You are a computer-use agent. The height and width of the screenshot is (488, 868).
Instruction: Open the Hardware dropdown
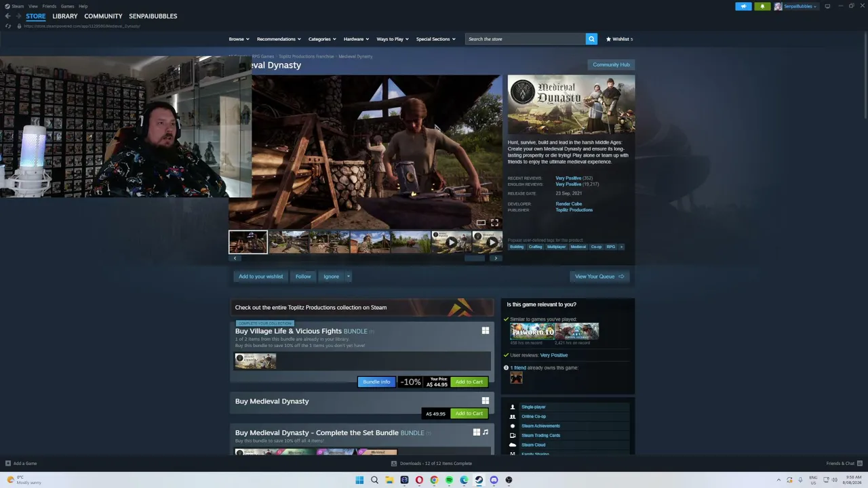click(356, 39)
